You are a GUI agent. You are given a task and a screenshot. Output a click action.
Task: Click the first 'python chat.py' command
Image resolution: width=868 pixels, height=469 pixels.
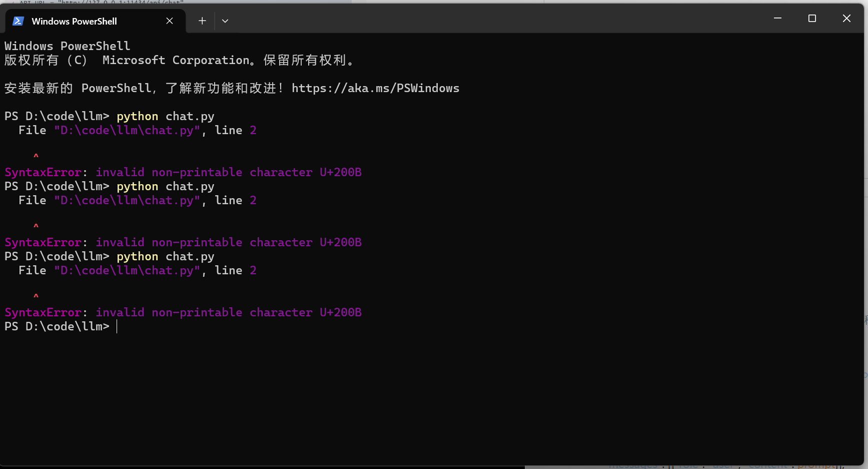(x=165, y=116)
